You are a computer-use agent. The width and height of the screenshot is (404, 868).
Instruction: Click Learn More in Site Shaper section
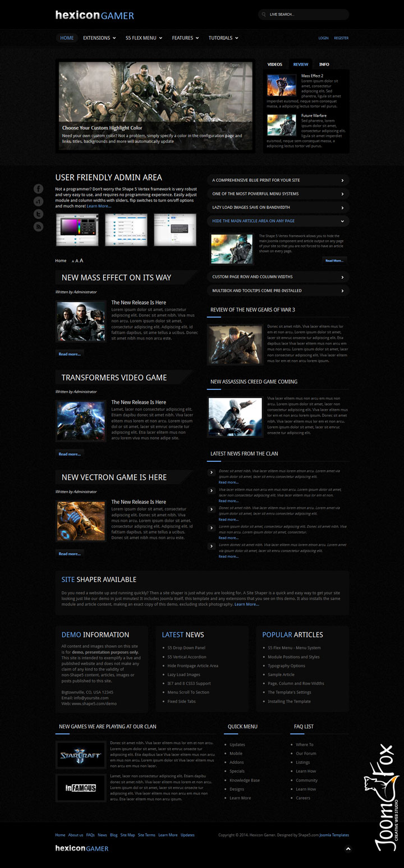(x=246, y=604)
